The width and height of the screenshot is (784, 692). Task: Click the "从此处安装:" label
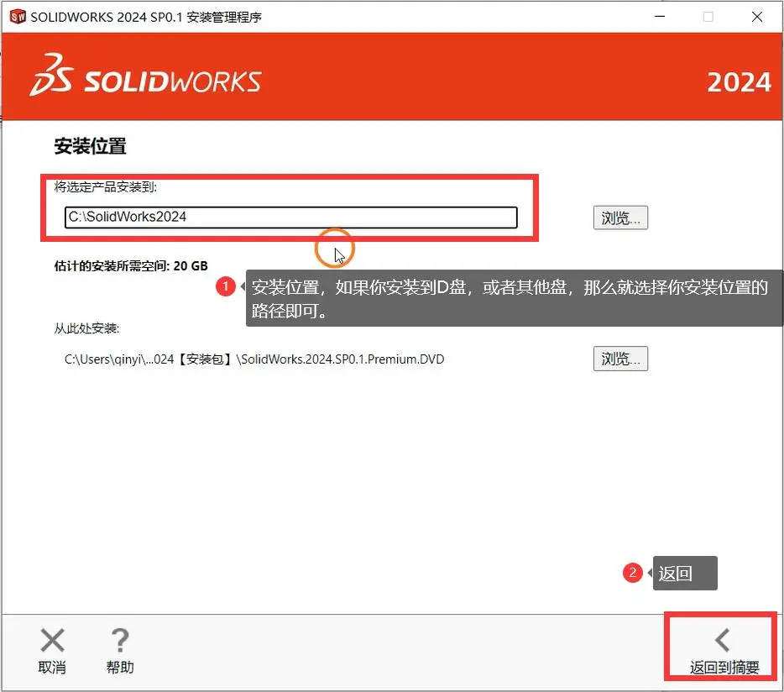click(x=87, y=328)
